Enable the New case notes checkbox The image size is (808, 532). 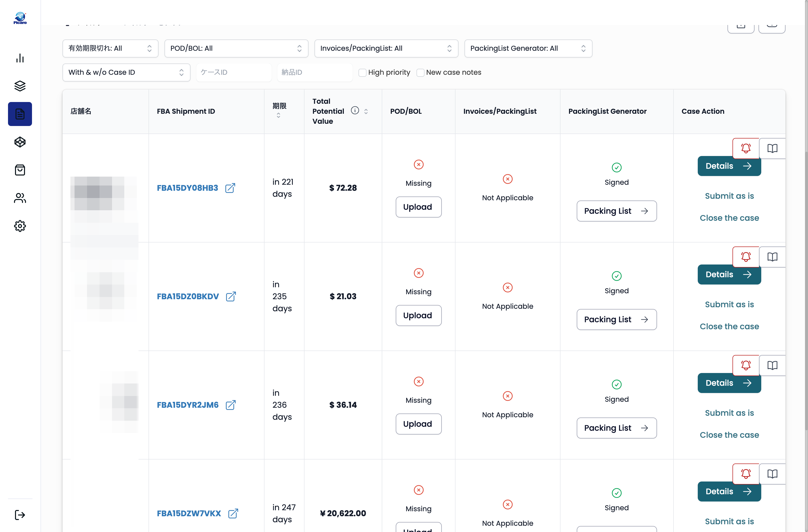(420, 72)
